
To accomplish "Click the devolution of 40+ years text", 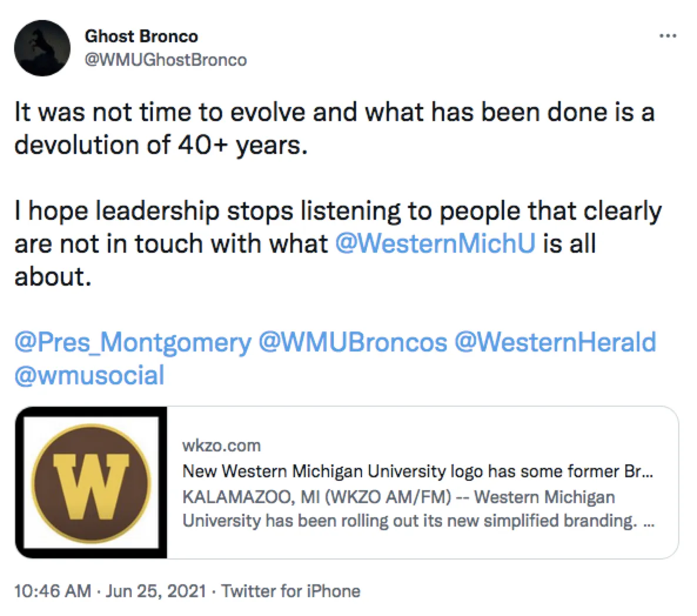I will tap(160, 145).
